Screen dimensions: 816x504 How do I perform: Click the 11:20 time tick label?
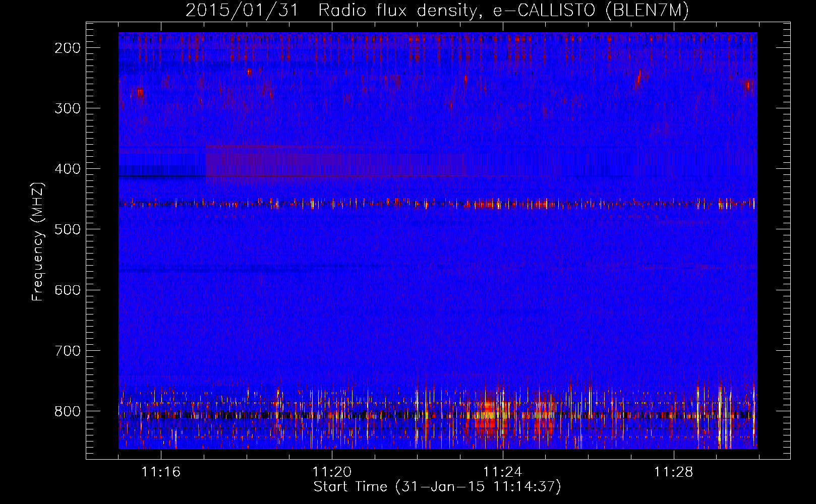coord(332,472)
